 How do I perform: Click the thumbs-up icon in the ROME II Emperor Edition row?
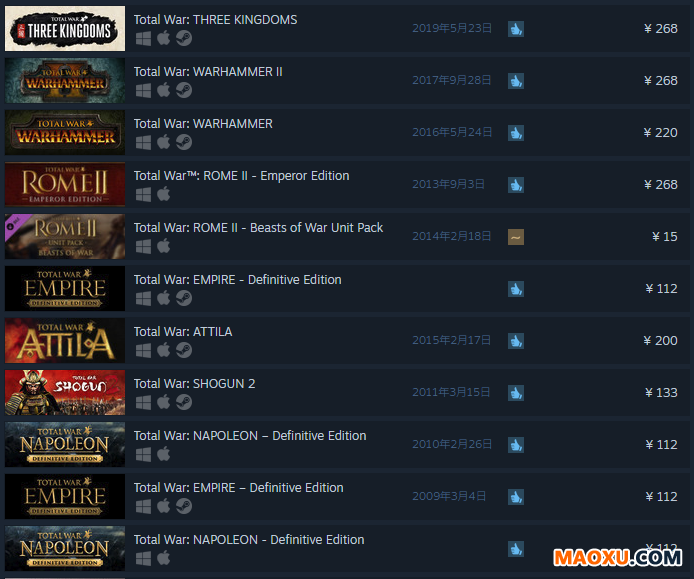pos(516,185)
